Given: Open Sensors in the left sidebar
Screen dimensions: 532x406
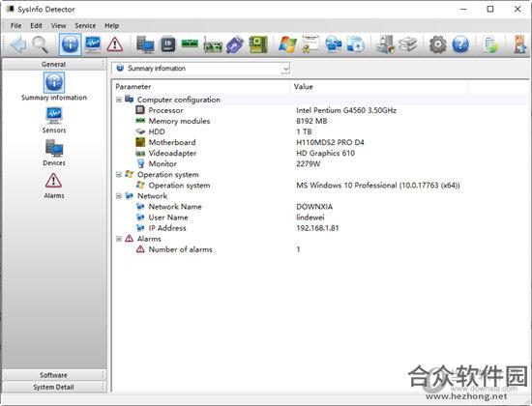Looking at the screenshot, I should point(54,120).
